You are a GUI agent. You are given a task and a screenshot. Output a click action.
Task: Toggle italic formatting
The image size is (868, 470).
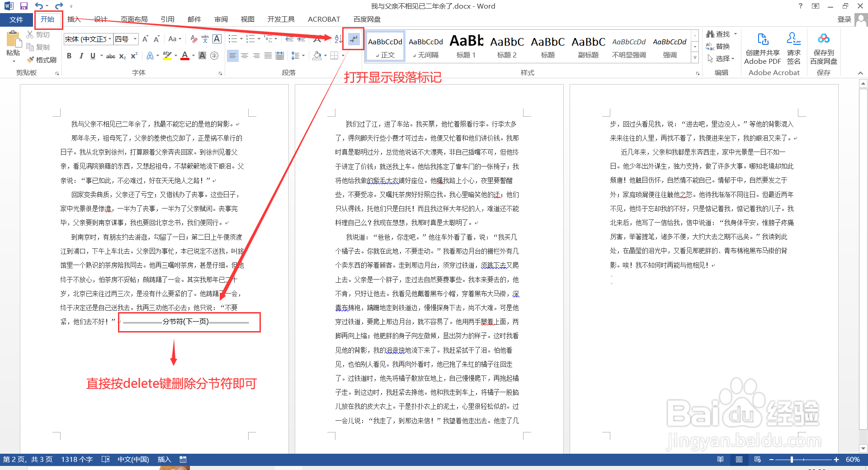click(x=81, y=56)
